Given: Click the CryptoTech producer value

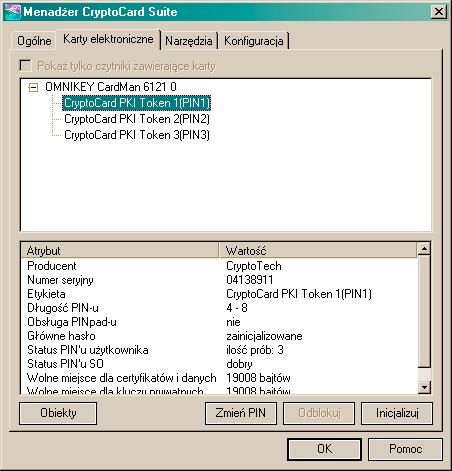Looking at the screenshot, I should tap(254, 266).
